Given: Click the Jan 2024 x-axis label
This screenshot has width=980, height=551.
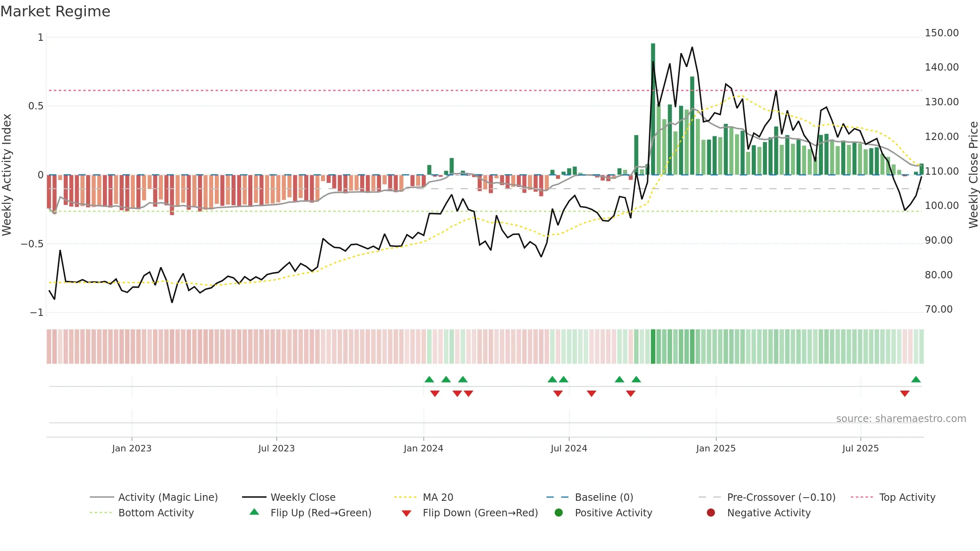Looking at the screenshot, I should pos(423,448).
